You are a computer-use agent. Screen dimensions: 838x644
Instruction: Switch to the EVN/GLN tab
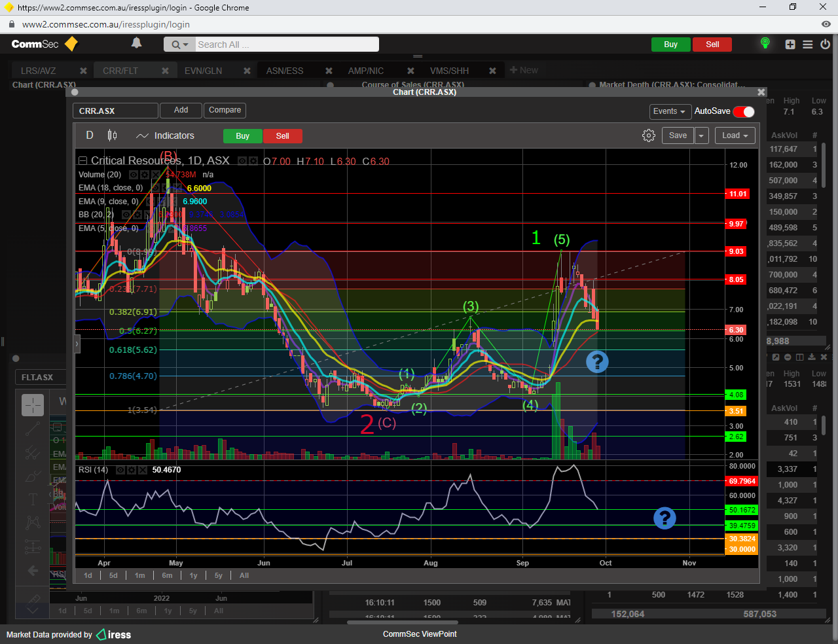(x=203, y=71)
